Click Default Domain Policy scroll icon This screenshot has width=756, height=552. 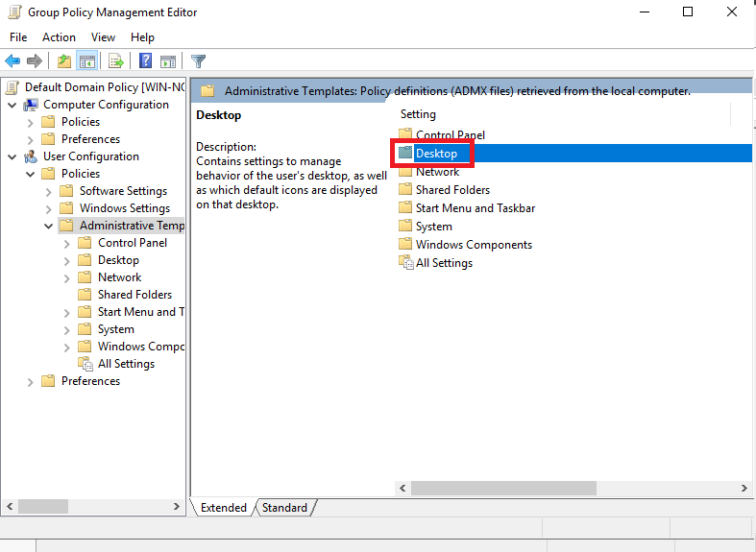point(12,87)
